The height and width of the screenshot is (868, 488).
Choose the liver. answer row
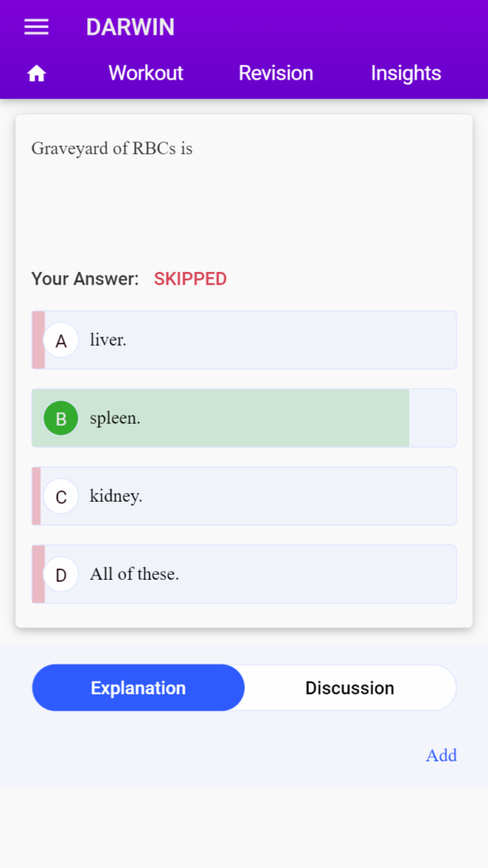coord(244,340)
